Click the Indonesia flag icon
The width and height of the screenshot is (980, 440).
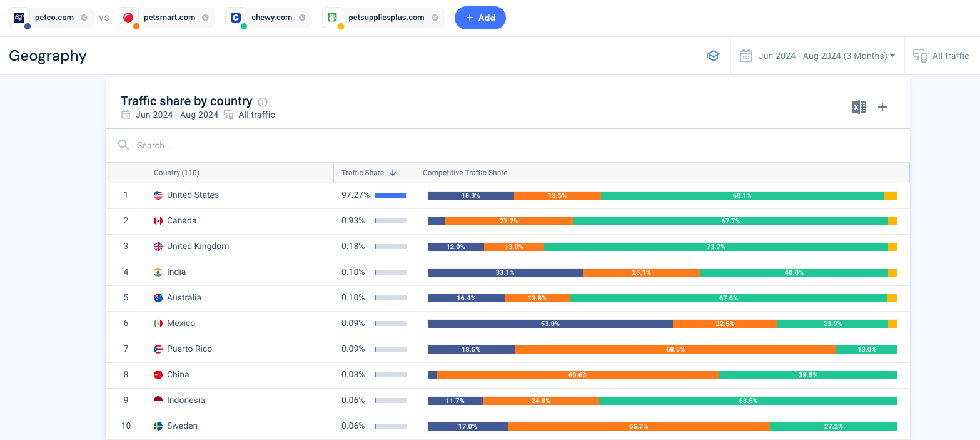click(x=158, y=401)
